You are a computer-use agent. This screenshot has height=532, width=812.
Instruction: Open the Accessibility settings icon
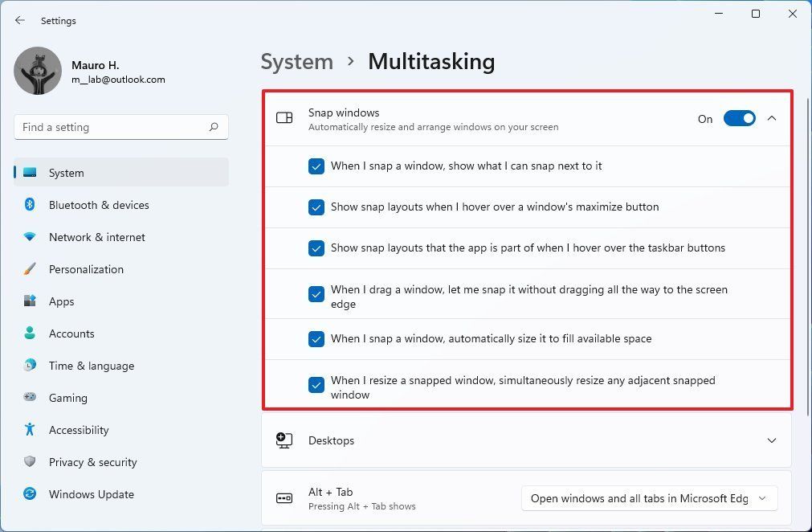click(30, 430)
